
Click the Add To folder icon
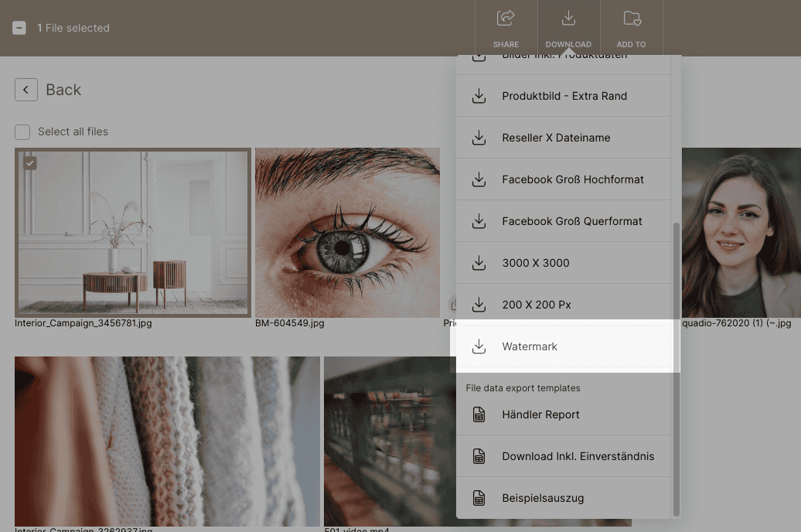[x=632, y=19]
